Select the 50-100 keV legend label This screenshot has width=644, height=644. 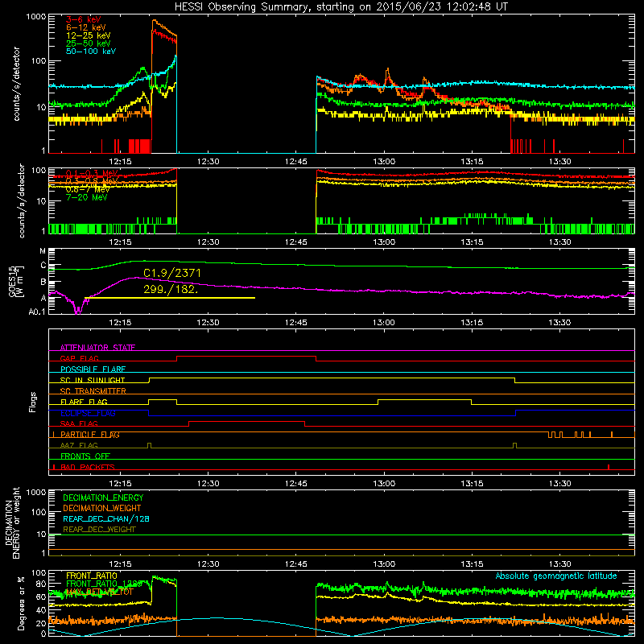[91, 51]
